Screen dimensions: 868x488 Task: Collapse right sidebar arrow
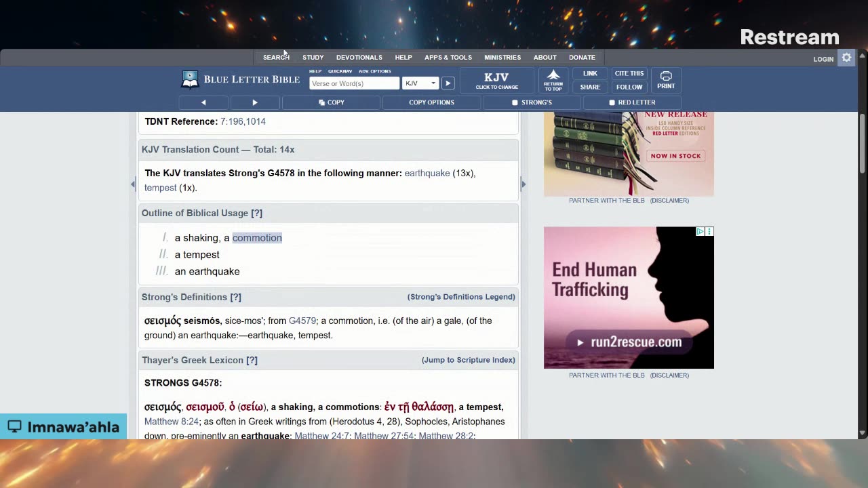click(x=523, y=184)
